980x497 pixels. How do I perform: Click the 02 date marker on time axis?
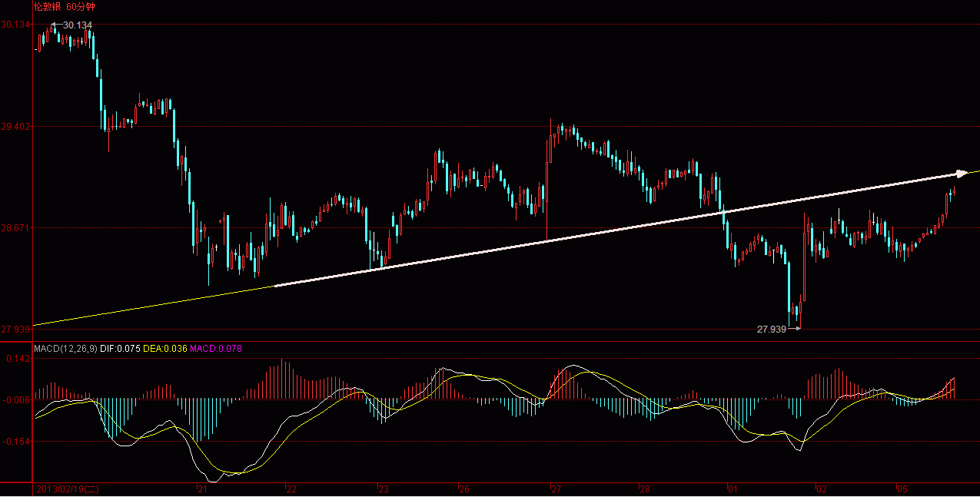[822, 489]
